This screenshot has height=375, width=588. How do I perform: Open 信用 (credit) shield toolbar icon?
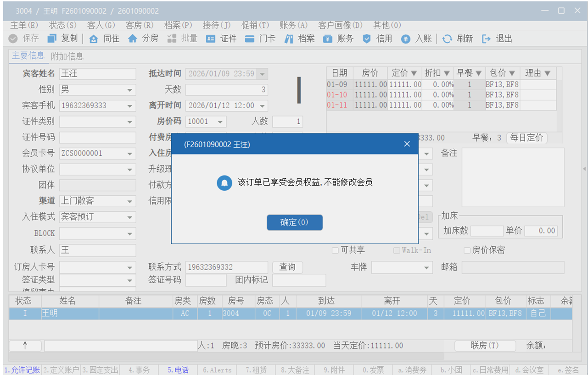tap(367, 39)
